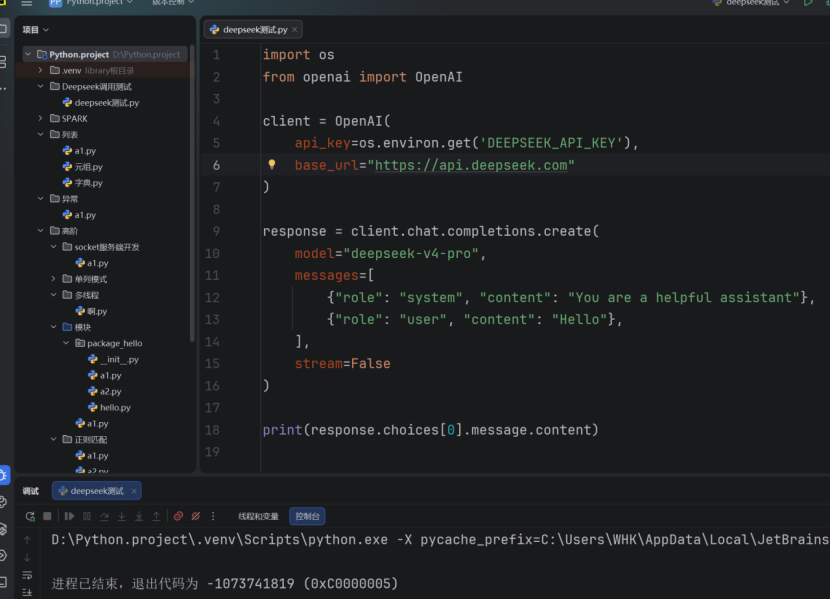Image resolution: width=830 pixels, height=599 pixels.
Task: Open main hamburger menu
Action: tap(26, 3)
